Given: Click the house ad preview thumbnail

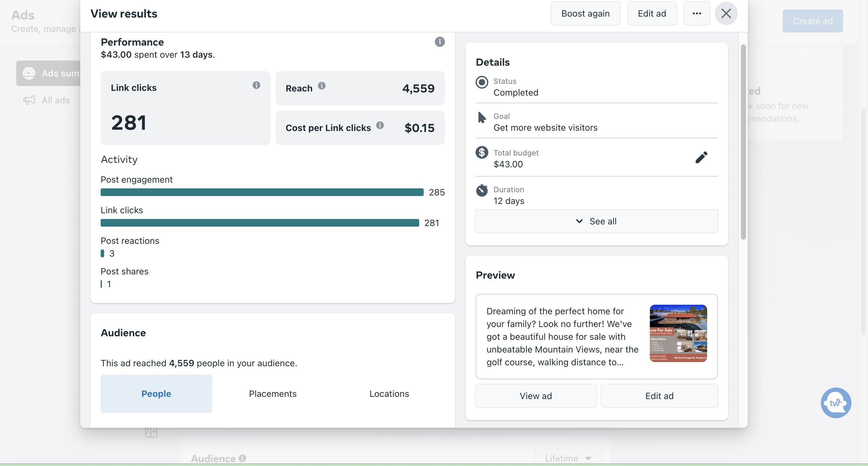Looking at the screenshot, I should (678, 333).
